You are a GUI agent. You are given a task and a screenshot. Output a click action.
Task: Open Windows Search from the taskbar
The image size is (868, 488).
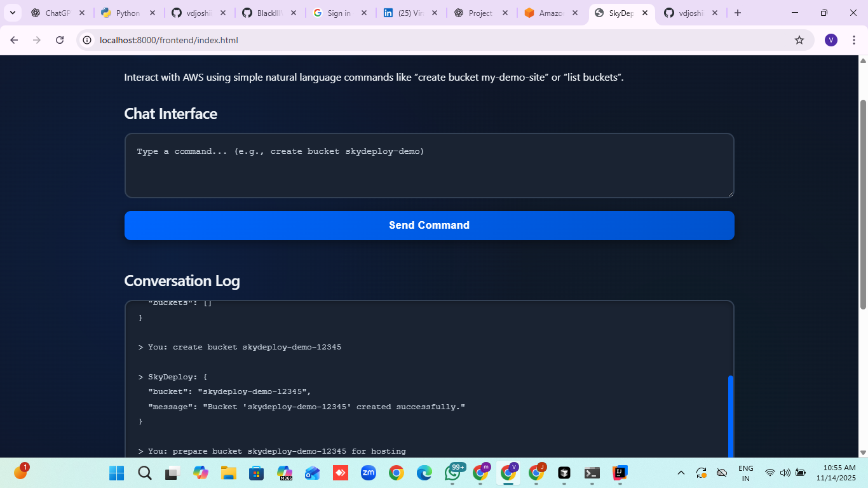(145, 473)
